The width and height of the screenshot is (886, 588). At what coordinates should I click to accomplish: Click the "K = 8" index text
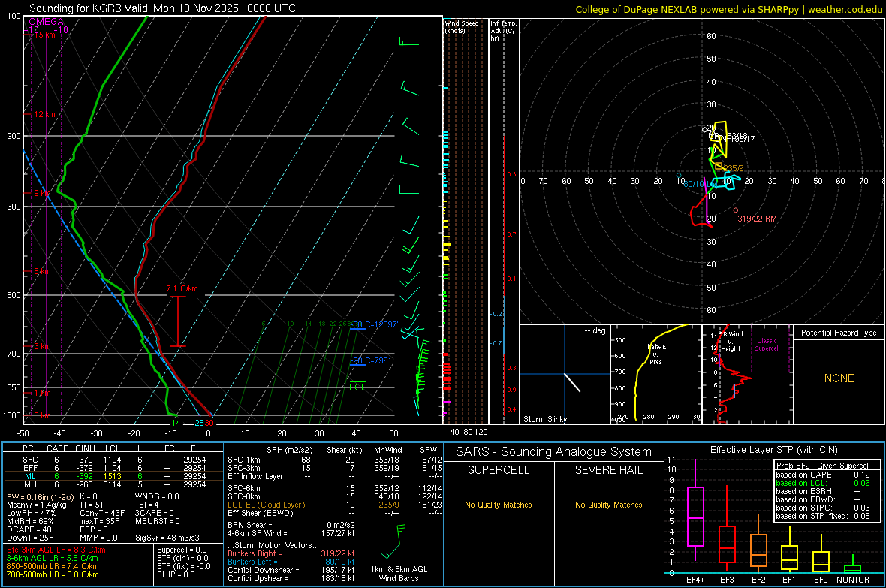tap(89, 496)
